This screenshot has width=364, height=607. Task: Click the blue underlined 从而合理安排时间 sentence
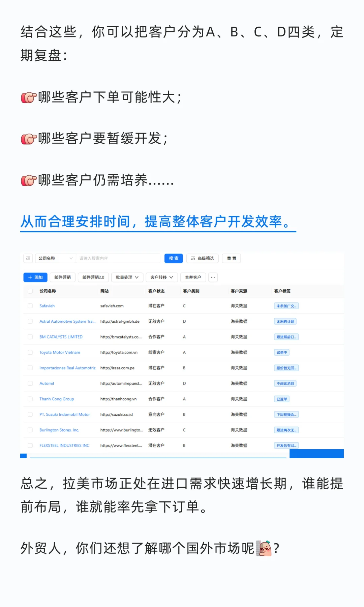158,222
